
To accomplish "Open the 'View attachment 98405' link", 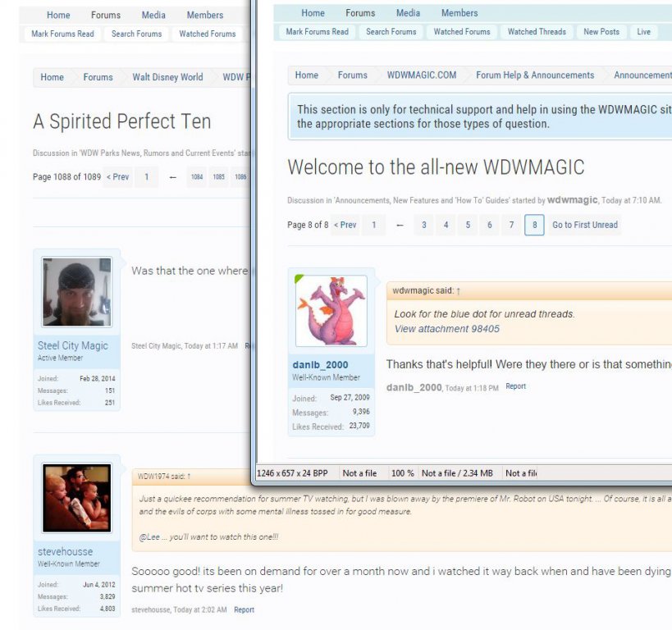I will (x=446, y=329).
